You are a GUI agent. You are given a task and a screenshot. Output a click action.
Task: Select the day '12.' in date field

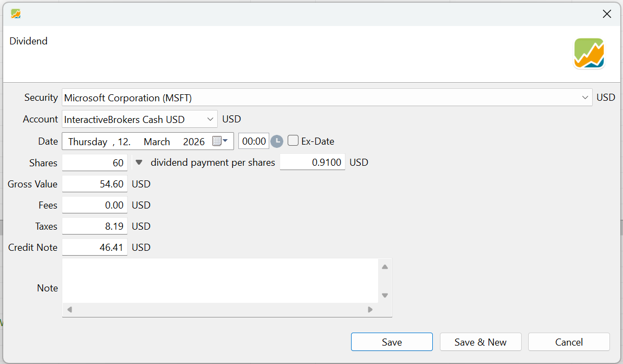click(124, 142)
